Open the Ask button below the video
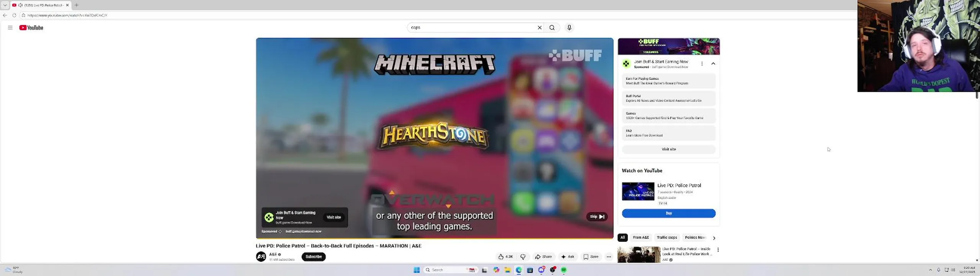 (567, 257)
